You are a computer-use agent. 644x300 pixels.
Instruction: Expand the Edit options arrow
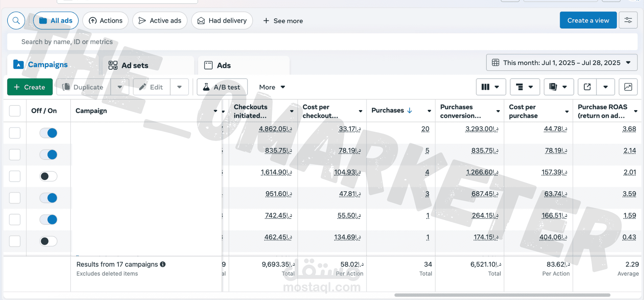tap(179, 87)
